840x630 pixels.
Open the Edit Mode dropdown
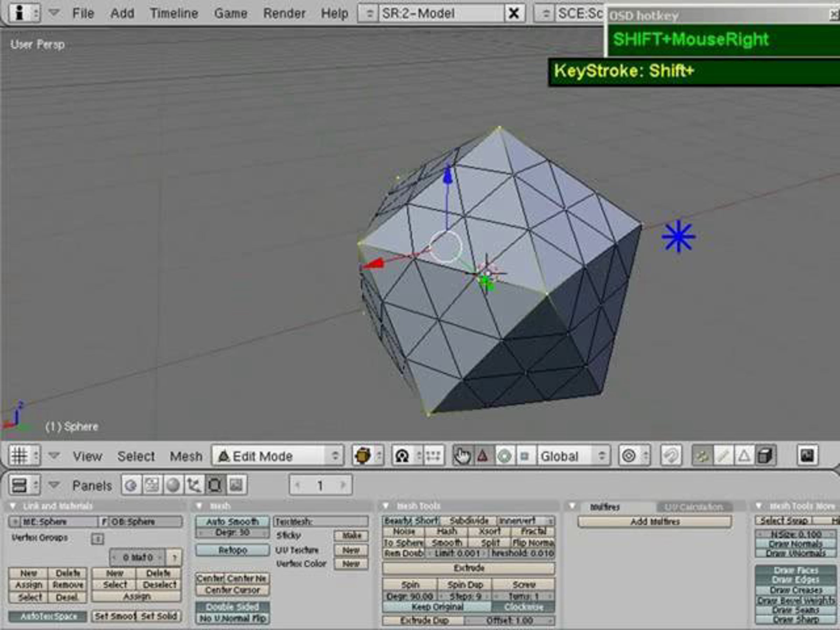tap(278, 456)
